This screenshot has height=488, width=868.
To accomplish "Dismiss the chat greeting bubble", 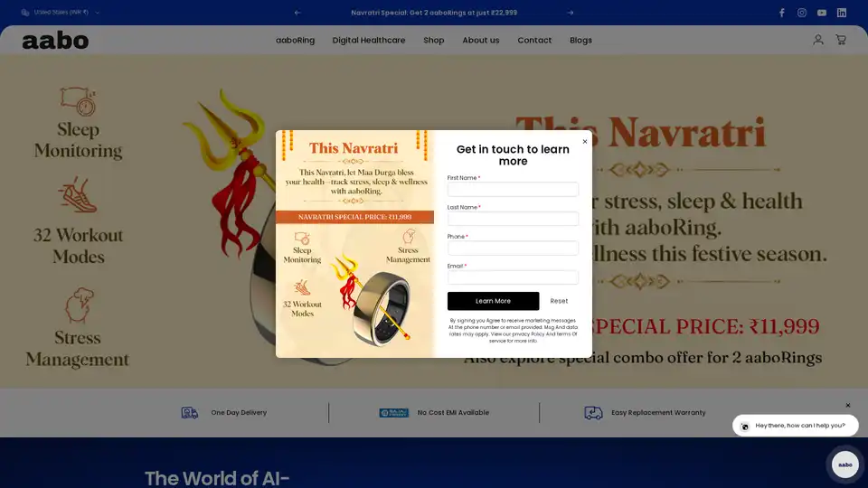I will [848, 405].
